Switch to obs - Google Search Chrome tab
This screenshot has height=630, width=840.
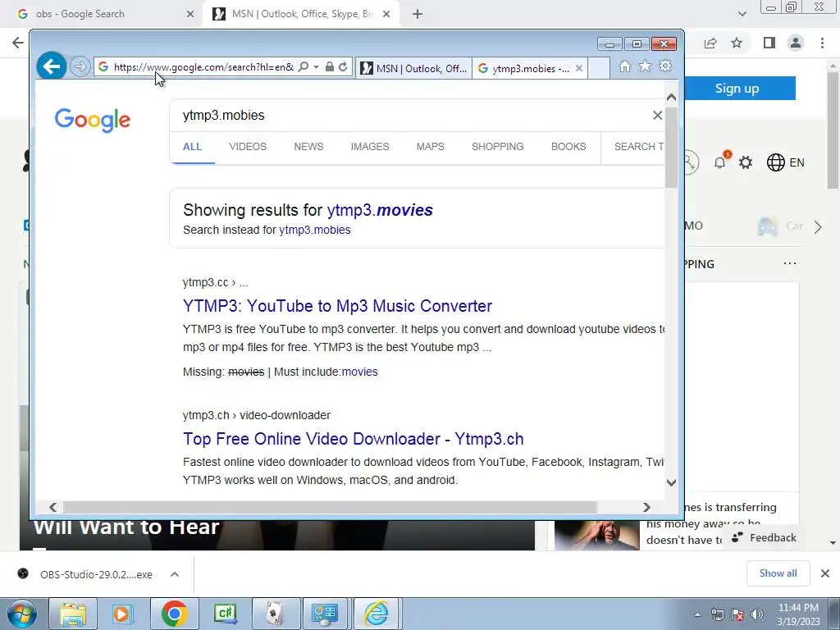pos(102,14)
